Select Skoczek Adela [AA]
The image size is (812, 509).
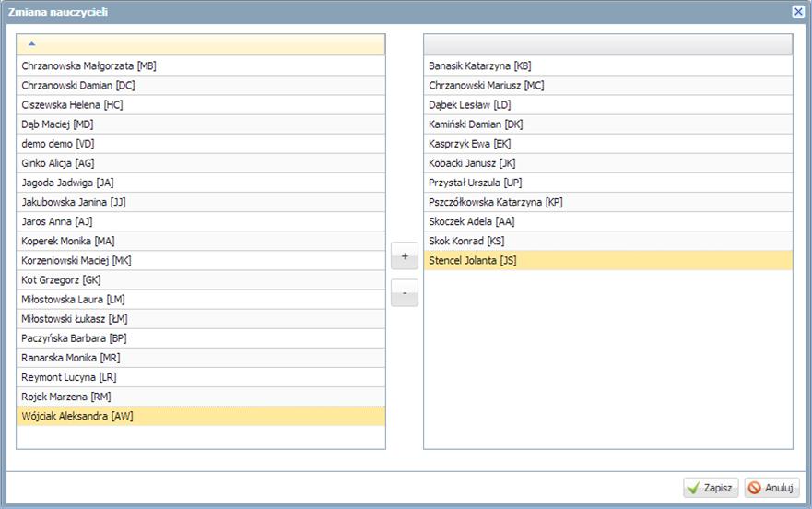tap(608, 221)
